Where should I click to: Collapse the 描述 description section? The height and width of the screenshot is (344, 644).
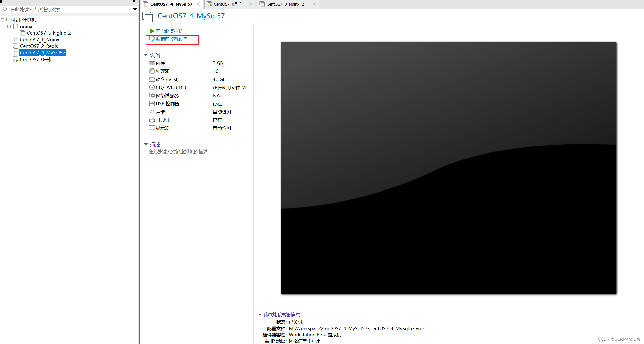pyautogui.click(x=146, y=144)
